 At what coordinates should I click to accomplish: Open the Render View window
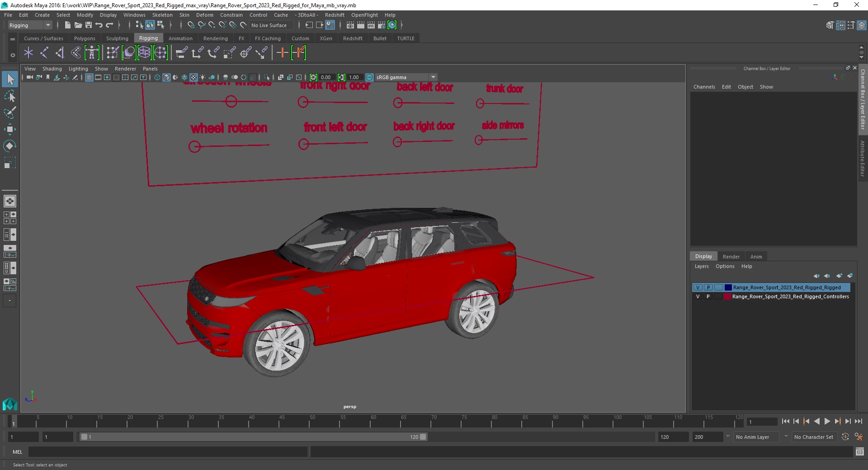(x=350, y=25)
